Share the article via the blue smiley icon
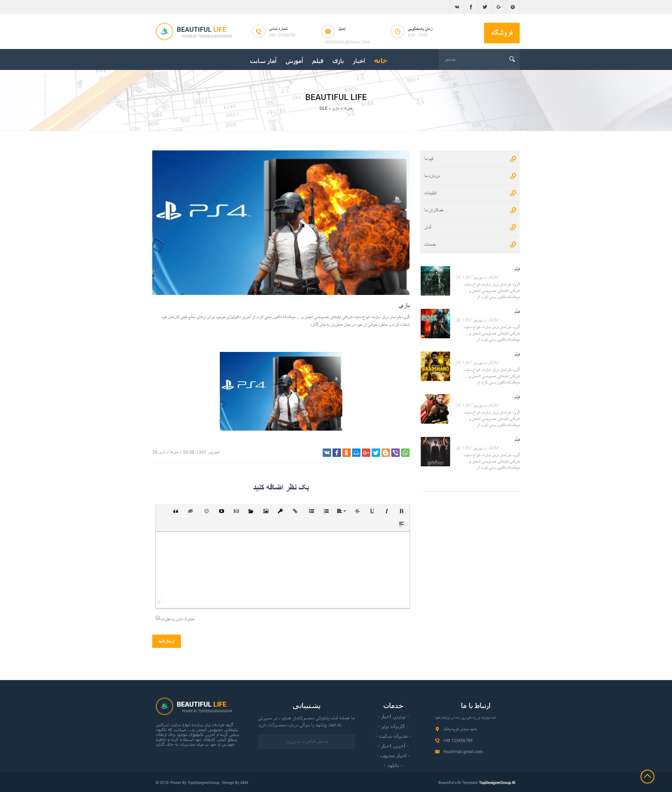The width and height of the screenshot is (672, 792). 356,452
